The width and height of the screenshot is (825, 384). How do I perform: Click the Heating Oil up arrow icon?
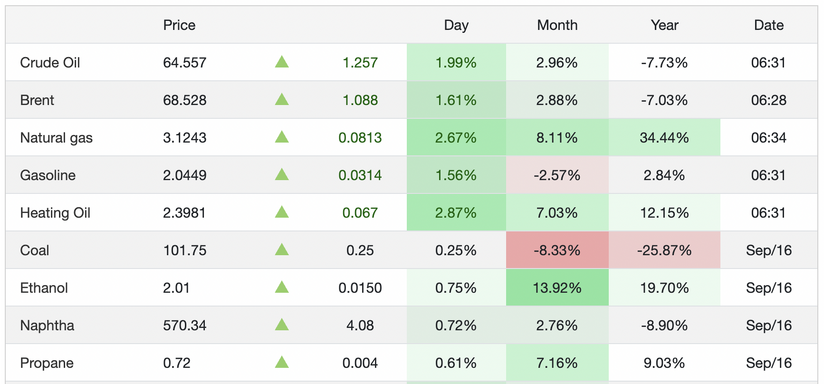(x=281, y=213)
